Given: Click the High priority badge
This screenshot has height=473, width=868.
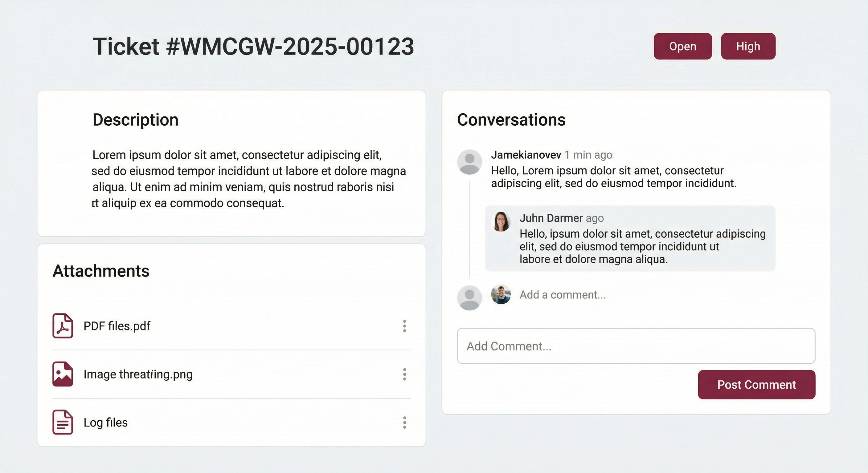Looking at the screenshot, I should 748,46.
